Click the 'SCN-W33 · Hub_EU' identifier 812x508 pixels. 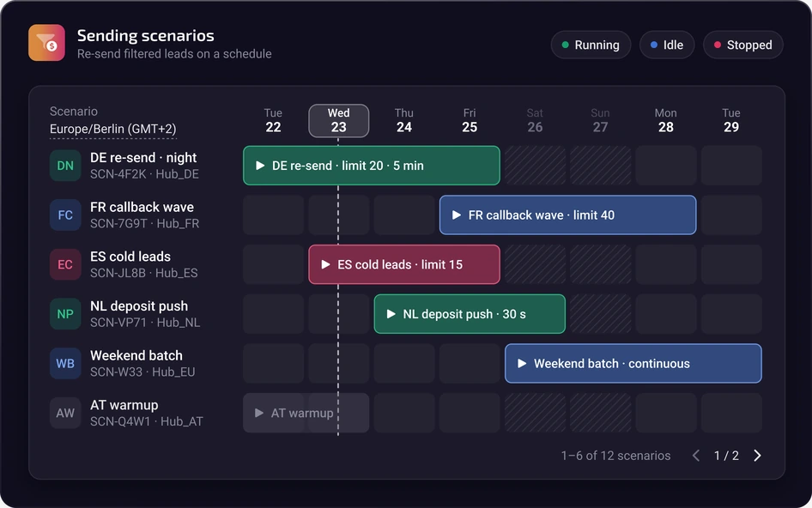pyautogui.click(x=142, y=372)
